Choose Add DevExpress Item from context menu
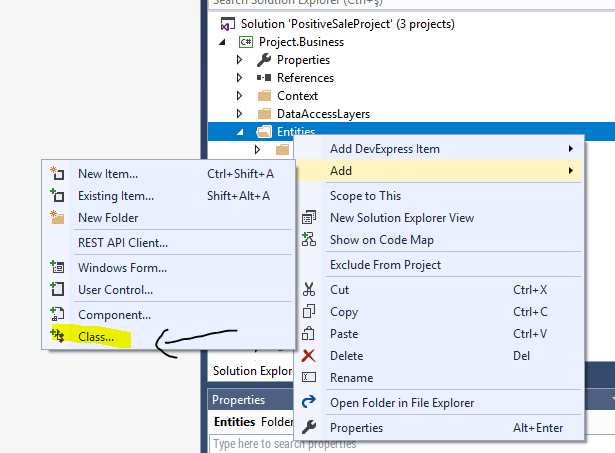Screen dimensions: 615x453 coord(439,149)
